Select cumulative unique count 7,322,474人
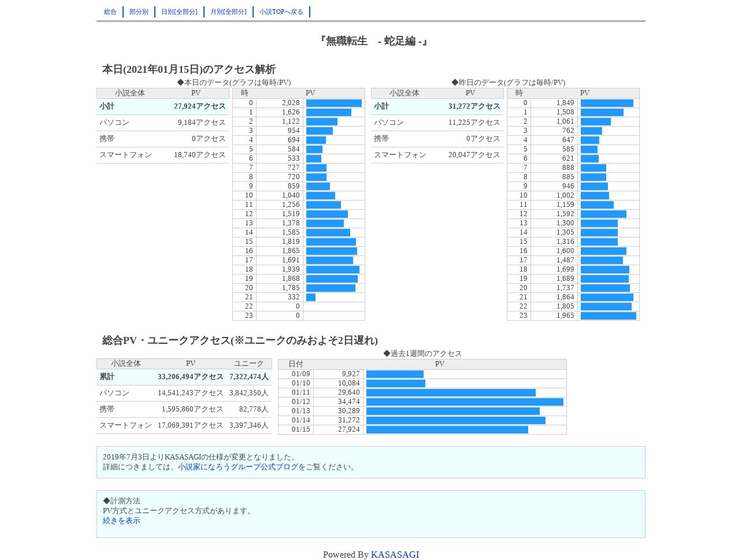This screenshot has width=742, height=560. pos(249,377)
